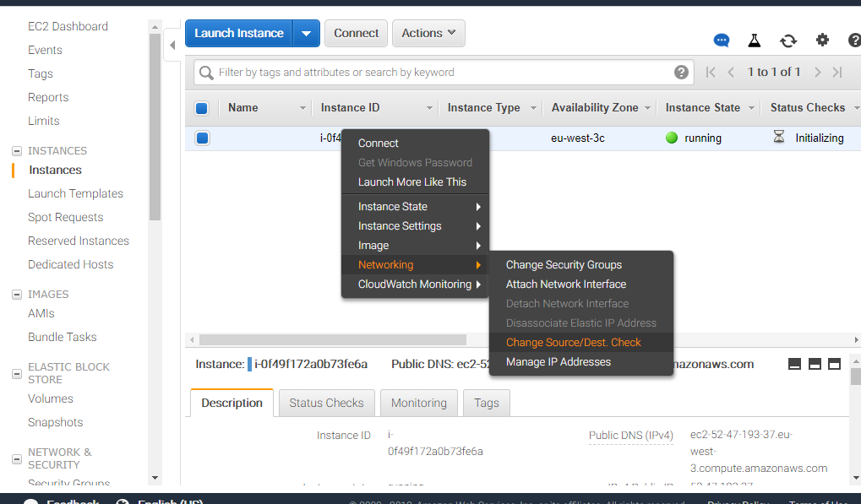This screenshot has width=861, height=504.
Task: Click the Connect button
Action: tap(355, 33)
